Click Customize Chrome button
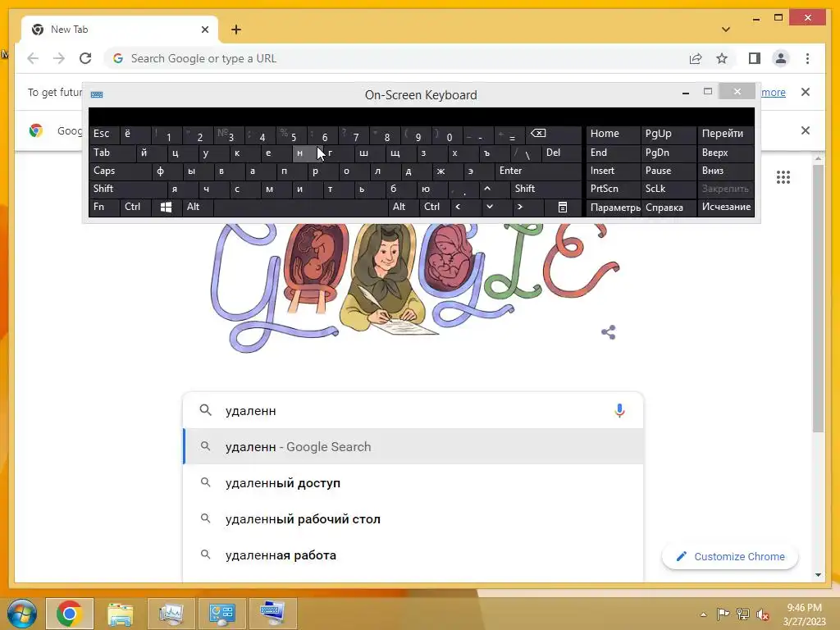Screen dimensions: 840x630 pyautogui.click(x=729, y=557)
